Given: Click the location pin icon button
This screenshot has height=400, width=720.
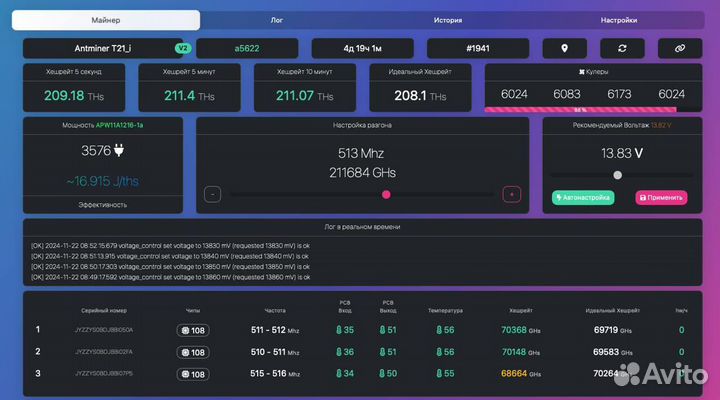Looking at the screenshot, I should coord(565,48).
